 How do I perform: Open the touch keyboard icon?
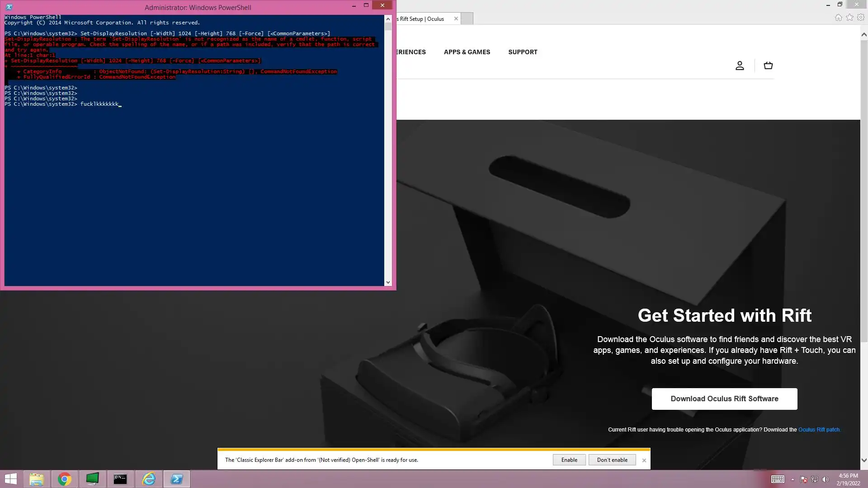778,479
